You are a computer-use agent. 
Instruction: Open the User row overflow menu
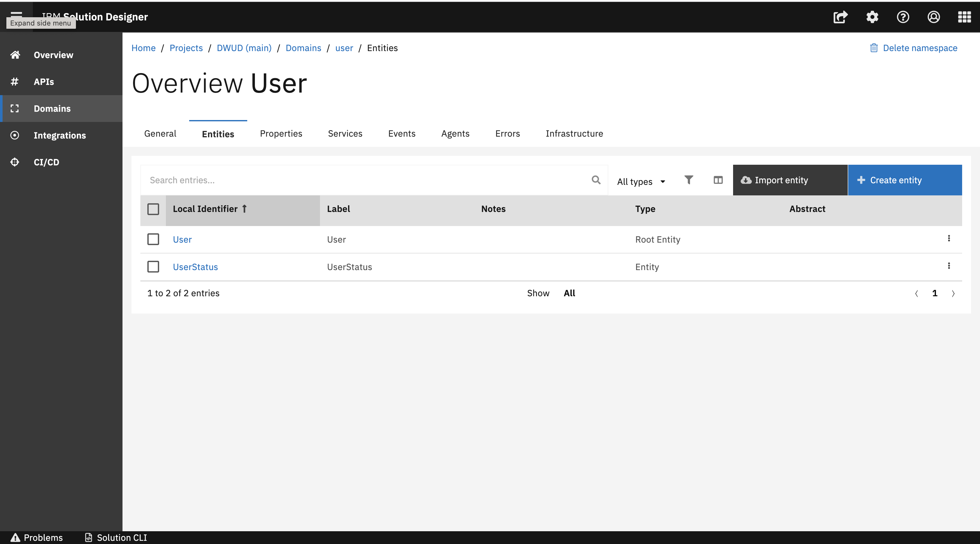(949, 238)
